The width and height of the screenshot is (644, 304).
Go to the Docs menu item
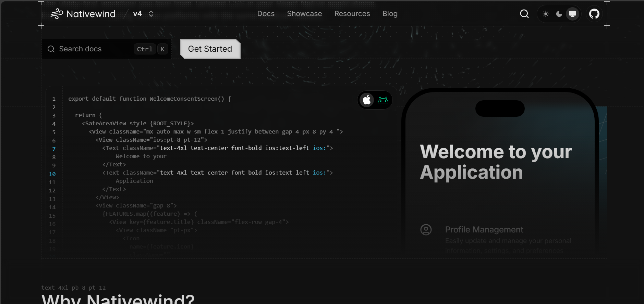[x=266, y=14]
